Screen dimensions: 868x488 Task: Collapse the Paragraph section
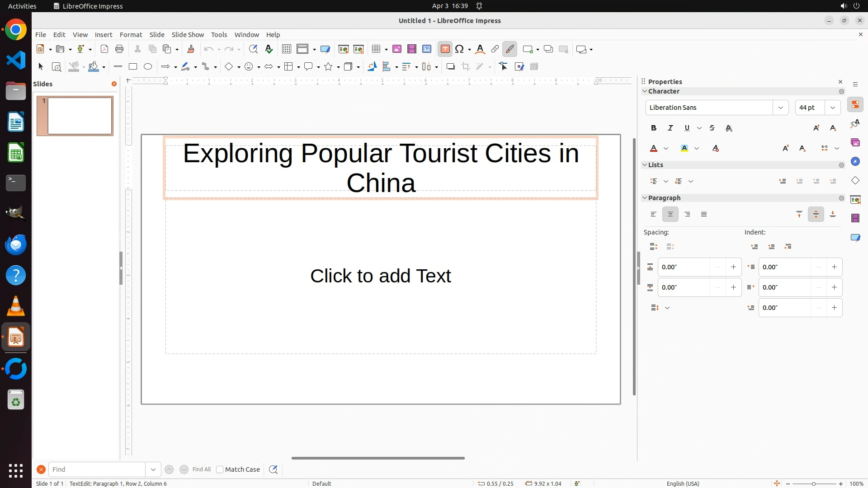pos(645,198)
